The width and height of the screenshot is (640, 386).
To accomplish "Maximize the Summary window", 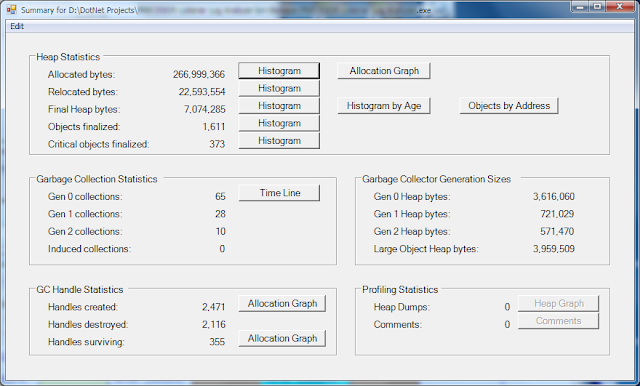I will point(598,7).
